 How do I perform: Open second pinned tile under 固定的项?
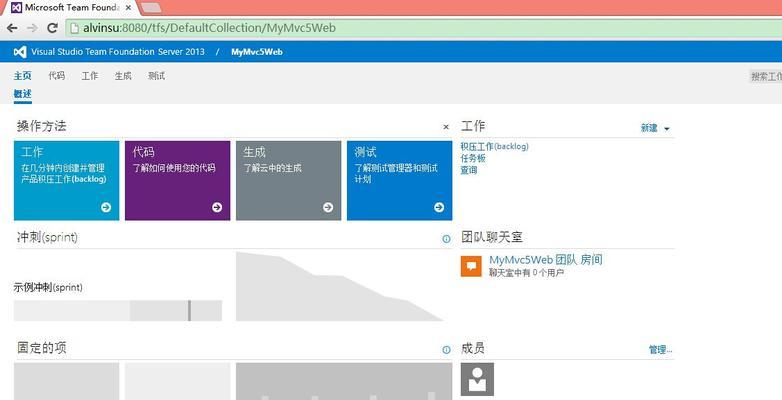pyautogui.click(x=178, y=381)
